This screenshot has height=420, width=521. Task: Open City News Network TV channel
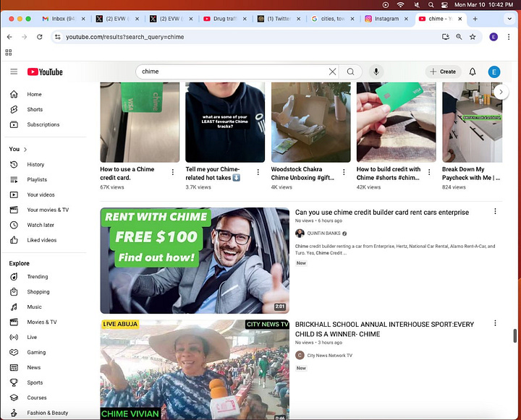click(330, 355)
